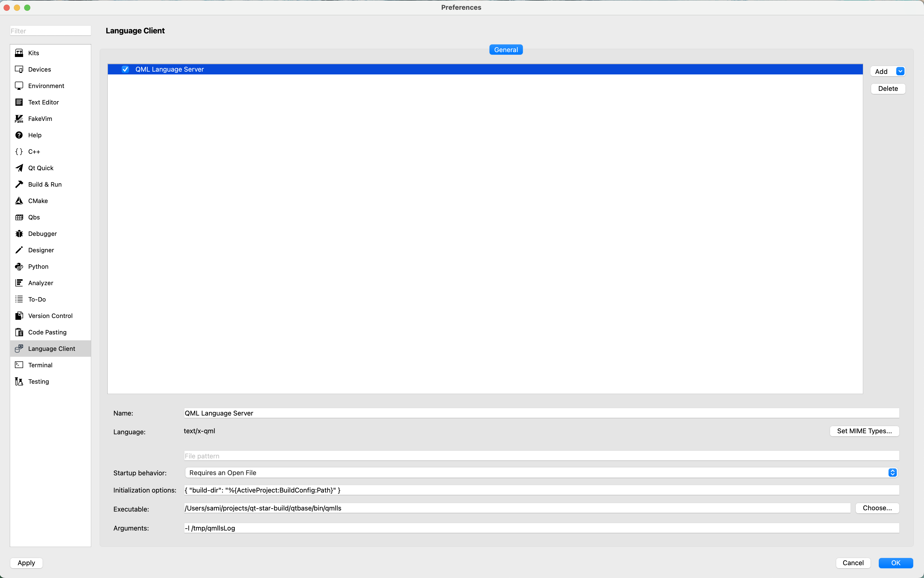Viewport: 924px width, 578px height.
Task: Click the Python logo icon
Action: click(19, 266)
